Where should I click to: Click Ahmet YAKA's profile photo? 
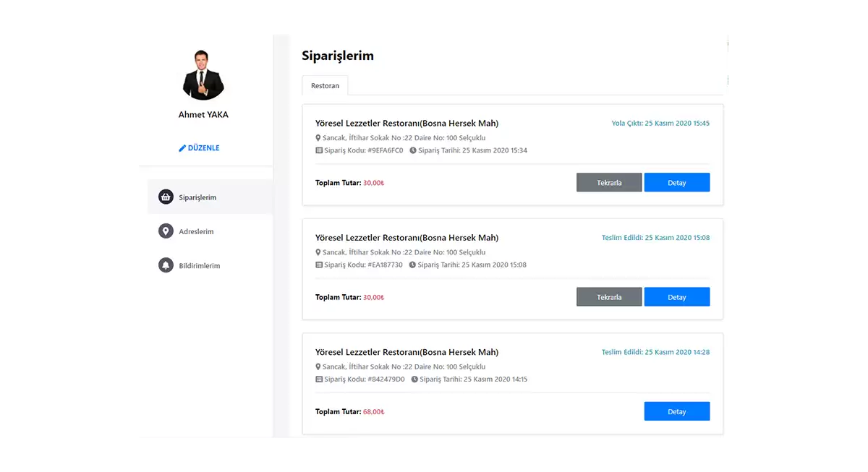203,75
